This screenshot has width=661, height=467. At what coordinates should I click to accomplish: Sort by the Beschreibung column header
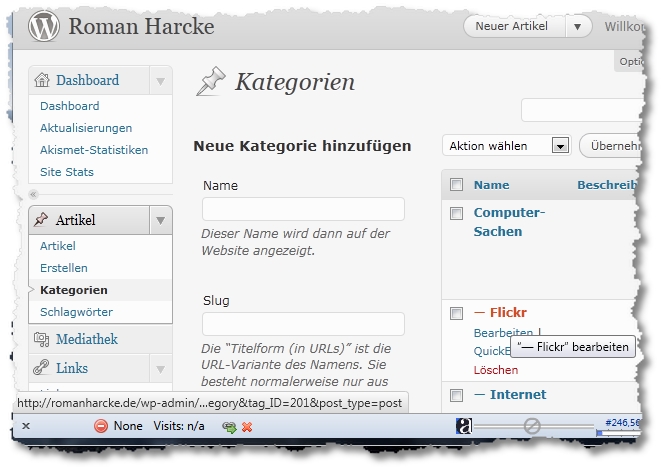[x=608, y=185]
